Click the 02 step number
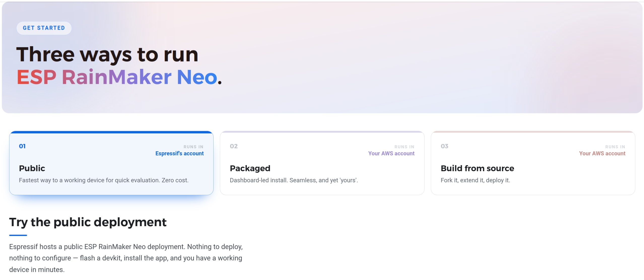 pyautogui.click(x=233, y=146)
